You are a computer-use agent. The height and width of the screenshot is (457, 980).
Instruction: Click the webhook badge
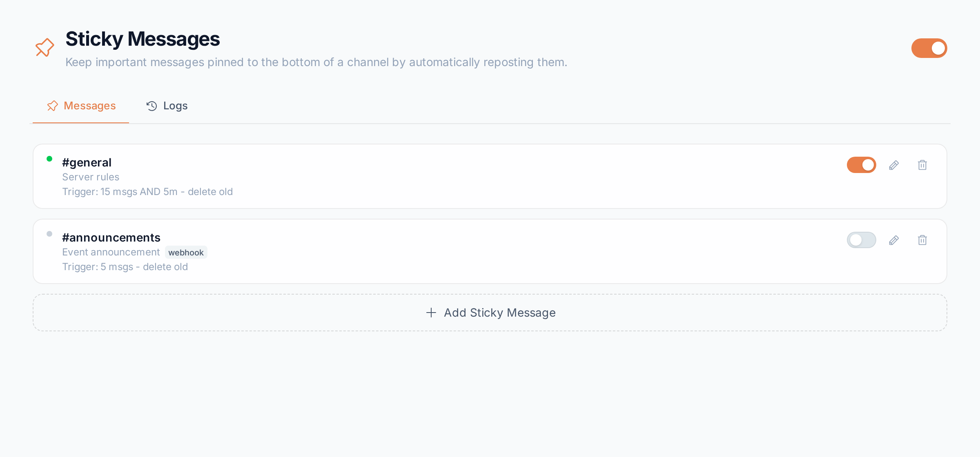(x=186, y=253)
